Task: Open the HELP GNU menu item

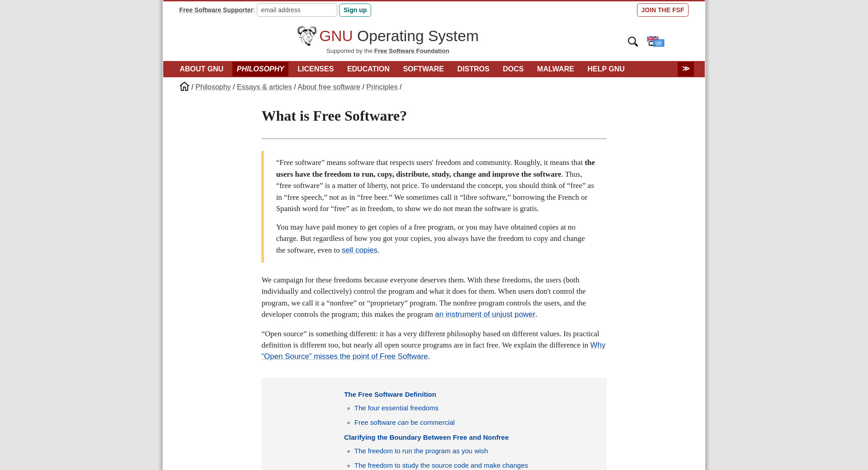Action: (606, 69)
